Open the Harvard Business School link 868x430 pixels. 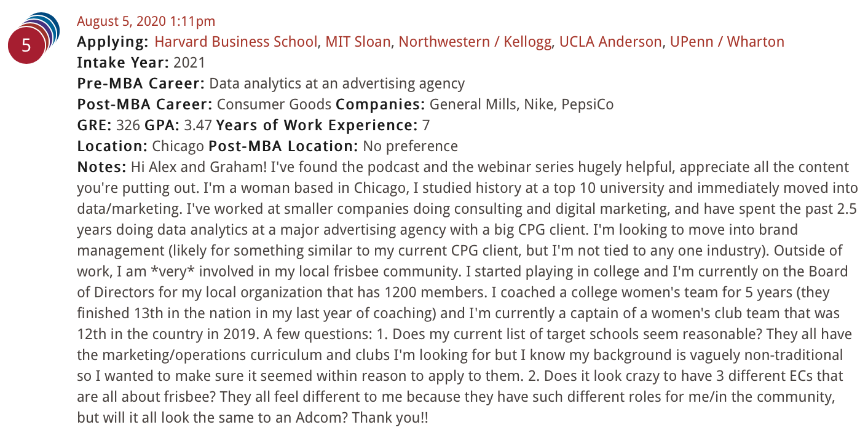236,42
